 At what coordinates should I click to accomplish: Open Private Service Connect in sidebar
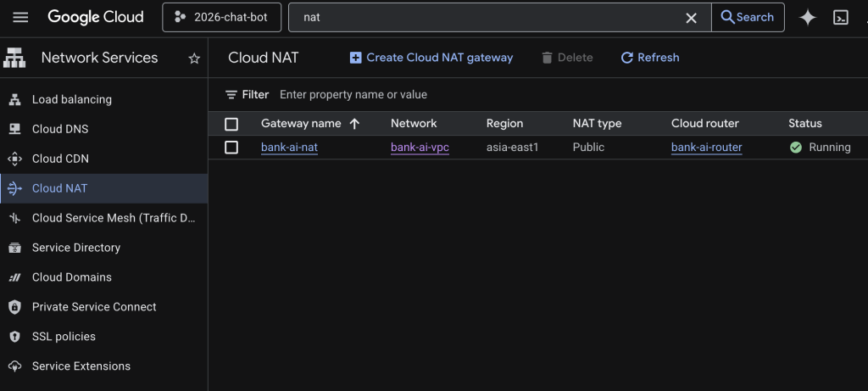pyautogui.click(x=104, y=307)
